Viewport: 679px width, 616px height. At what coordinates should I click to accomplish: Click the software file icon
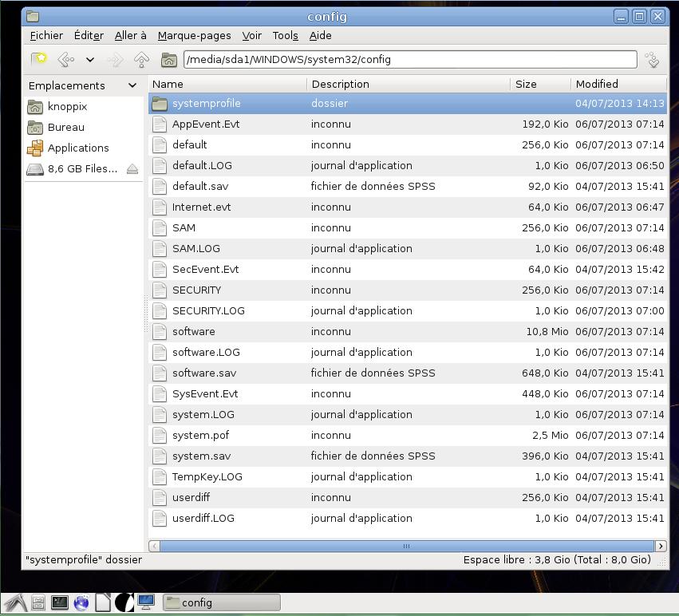(160, 332)
